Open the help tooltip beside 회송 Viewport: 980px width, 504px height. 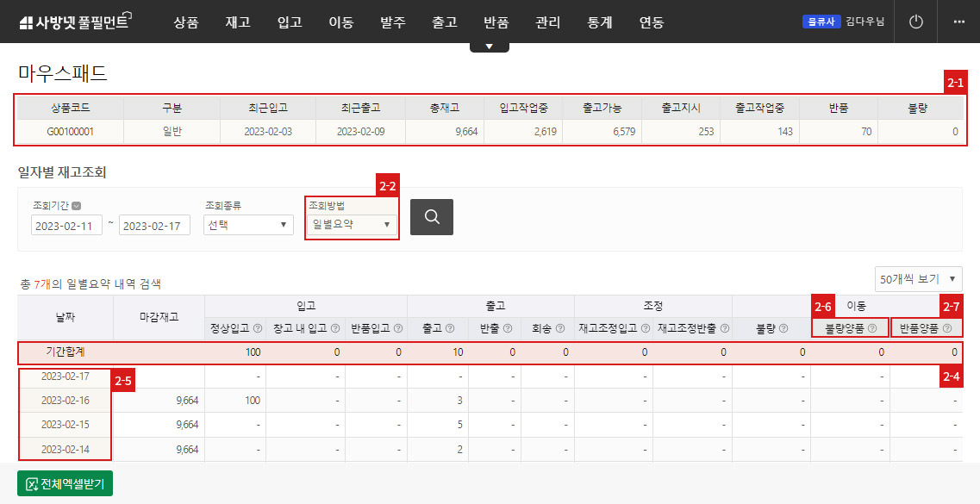click(559, 329)
